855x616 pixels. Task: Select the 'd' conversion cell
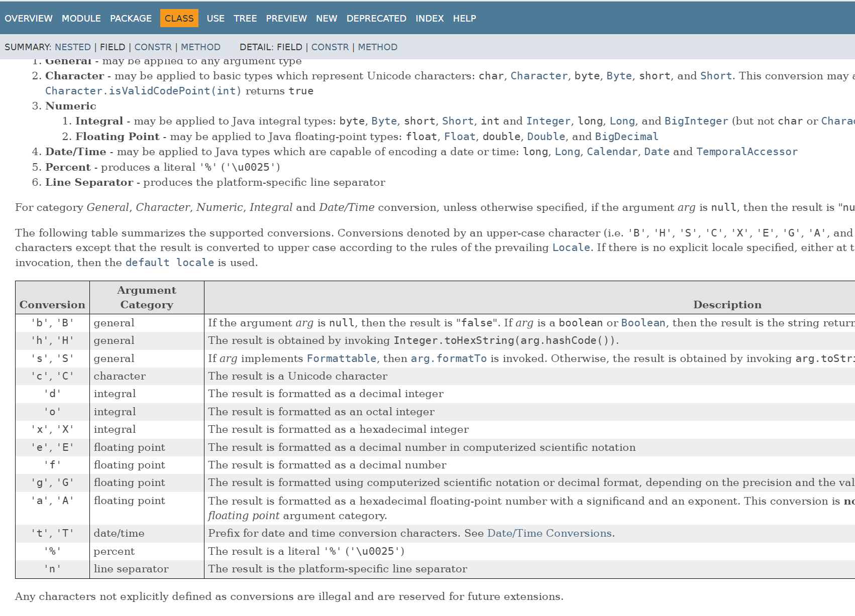coord(52,394)
